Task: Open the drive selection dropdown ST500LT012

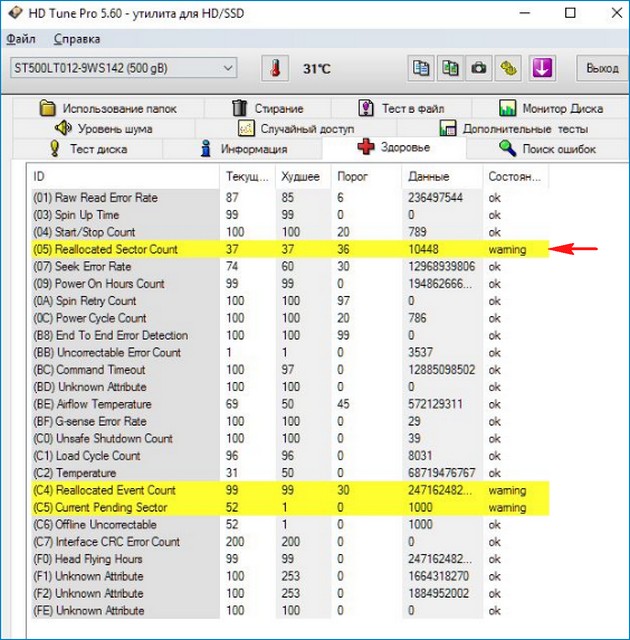Action: (x=122, y=68)
